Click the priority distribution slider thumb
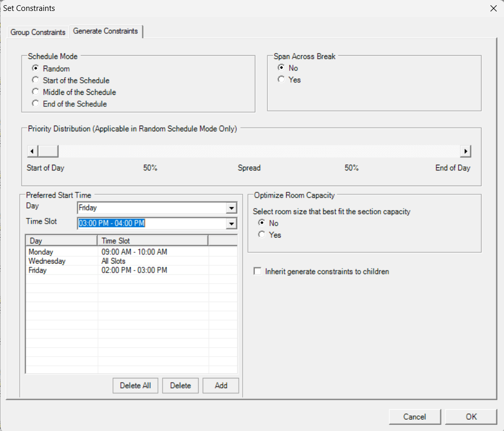The height and width of the screenshot is (431, 504). tap(48, 151)
